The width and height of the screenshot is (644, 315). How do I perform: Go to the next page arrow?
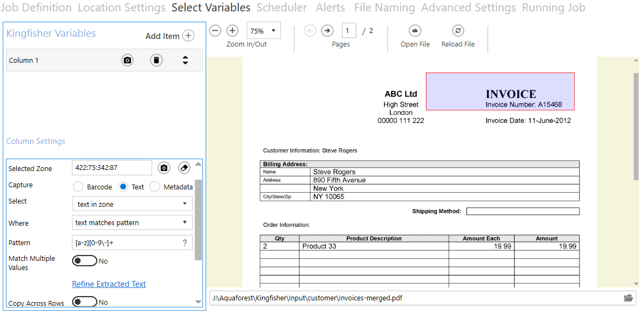point(327,31)
